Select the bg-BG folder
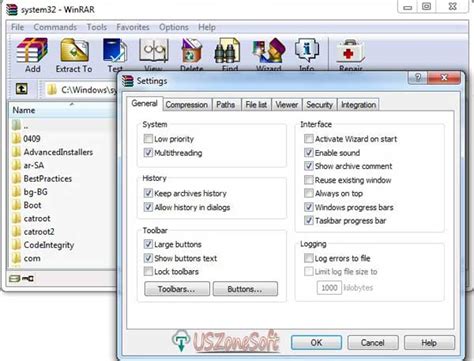 pyautogui.click(x=30, y=192)
